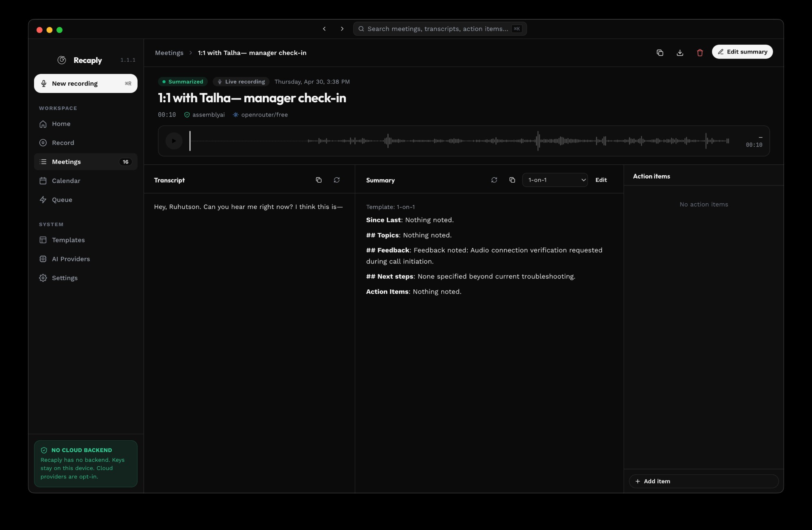The height and width of the screenshot is (530, 812).
Task: Click the meeting title heading
Action: (252, 98)
